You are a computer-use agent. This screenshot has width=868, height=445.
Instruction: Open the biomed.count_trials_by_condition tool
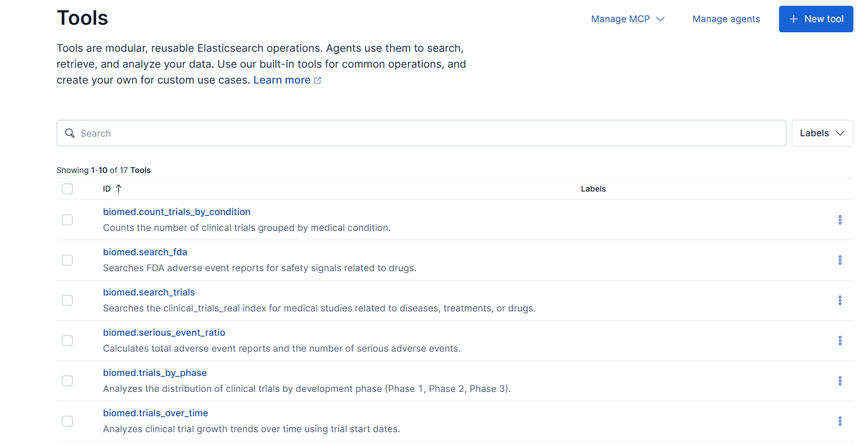(177, 212)
